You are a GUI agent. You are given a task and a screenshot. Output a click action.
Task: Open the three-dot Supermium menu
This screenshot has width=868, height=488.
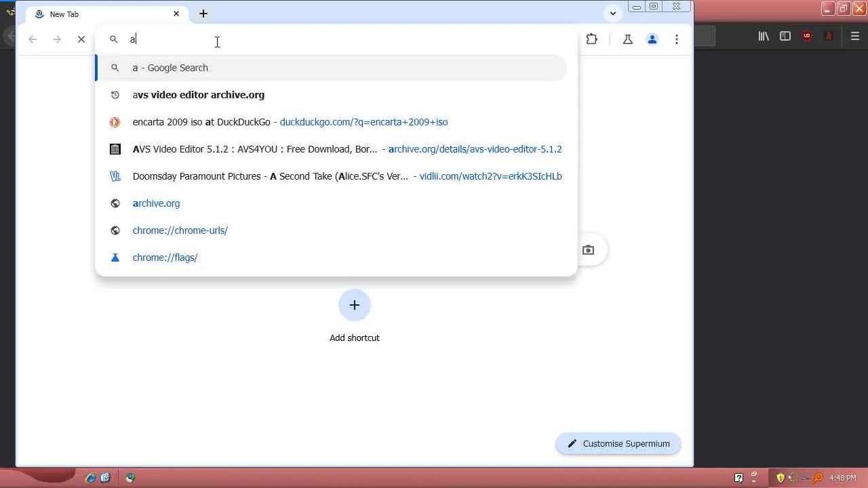677,39
